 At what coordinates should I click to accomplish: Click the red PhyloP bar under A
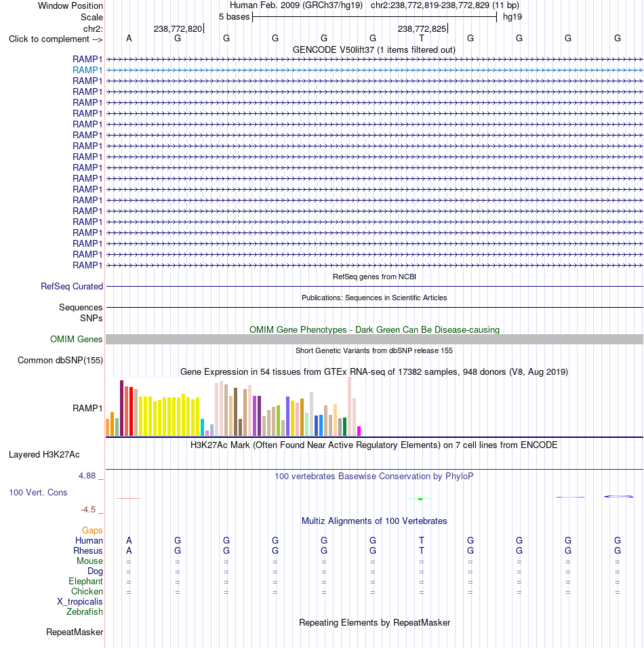click(x=128, y=499)
